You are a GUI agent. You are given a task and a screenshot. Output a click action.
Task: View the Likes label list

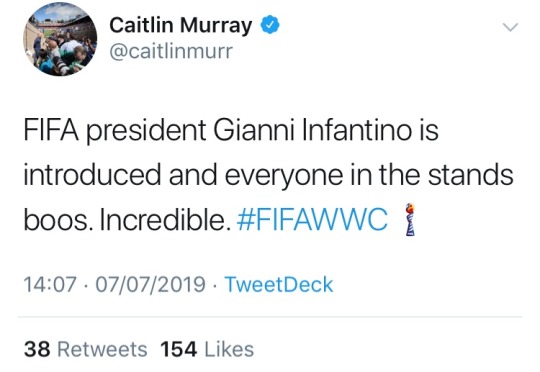point(229,349)
